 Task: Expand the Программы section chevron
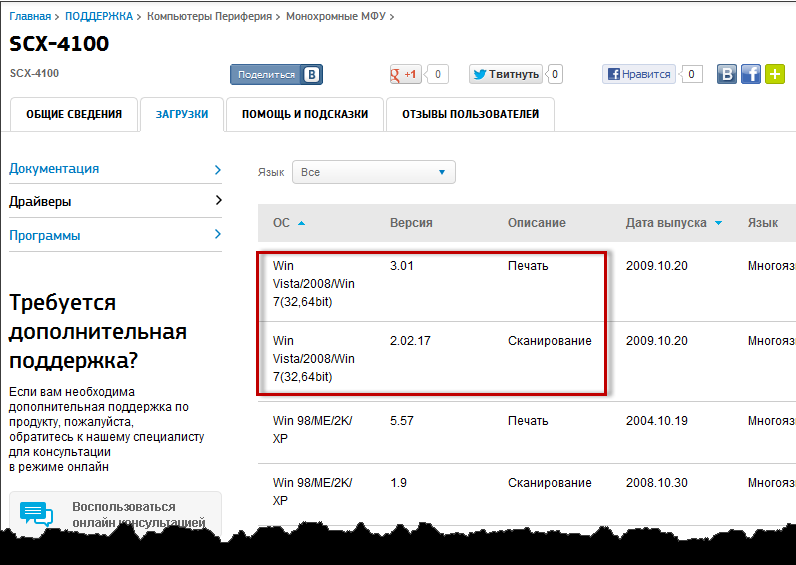(218, 234)
